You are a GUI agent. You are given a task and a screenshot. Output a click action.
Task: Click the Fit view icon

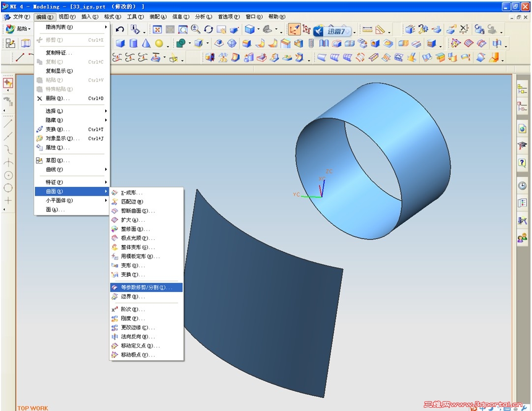tap(157, 29)
